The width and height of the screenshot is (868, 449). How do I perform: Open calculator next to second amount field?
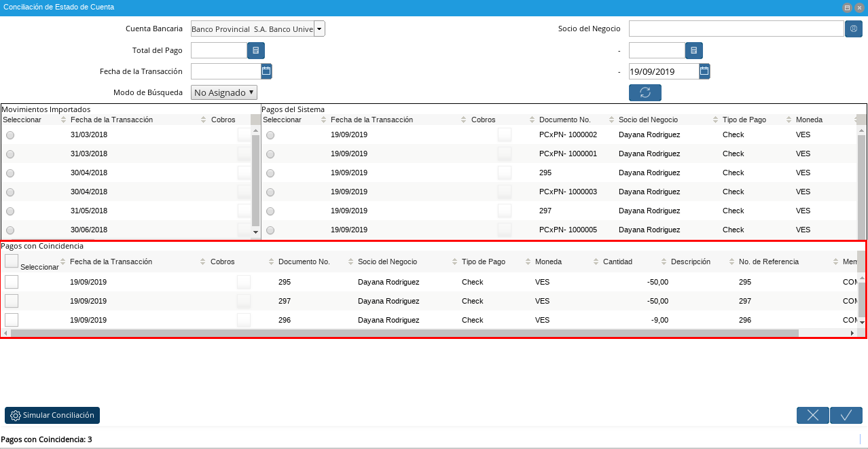pyautogui.click(x=693, y=50)
